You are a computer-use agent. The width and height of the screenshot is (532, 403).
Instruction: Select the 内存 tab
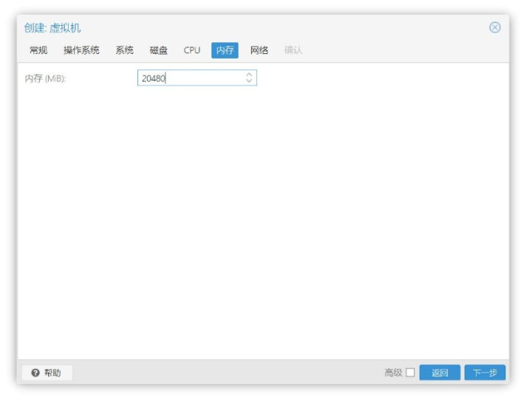(225, 50)
